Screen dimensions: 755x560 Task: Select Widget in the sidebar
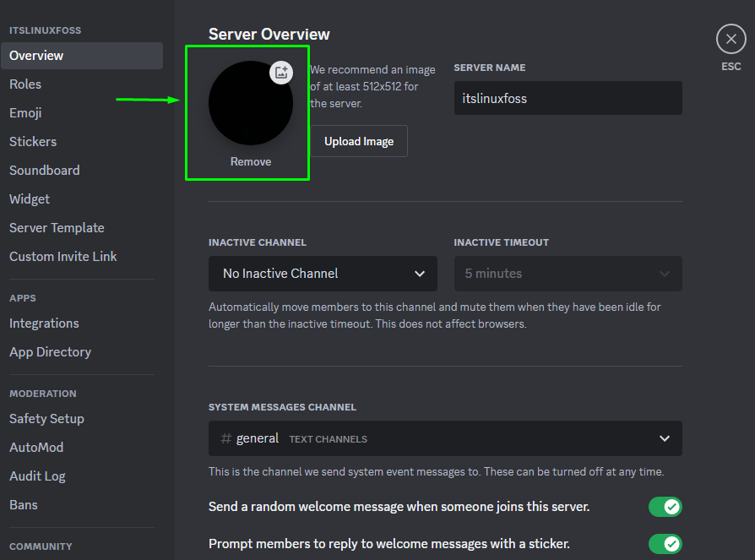tap(82, 198)
